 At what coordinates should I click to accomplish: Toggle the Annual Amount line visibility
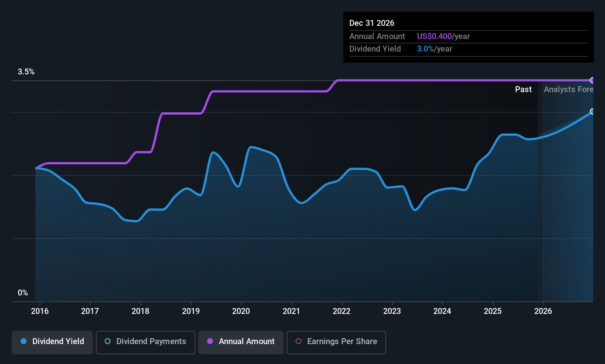click(x=241, y=342)
